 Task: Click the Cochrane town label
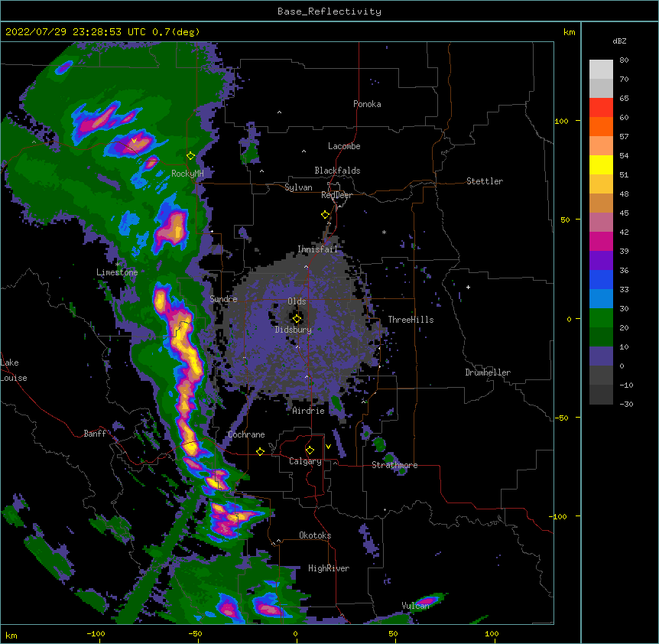pyautogui.click(x=246, y=434)
